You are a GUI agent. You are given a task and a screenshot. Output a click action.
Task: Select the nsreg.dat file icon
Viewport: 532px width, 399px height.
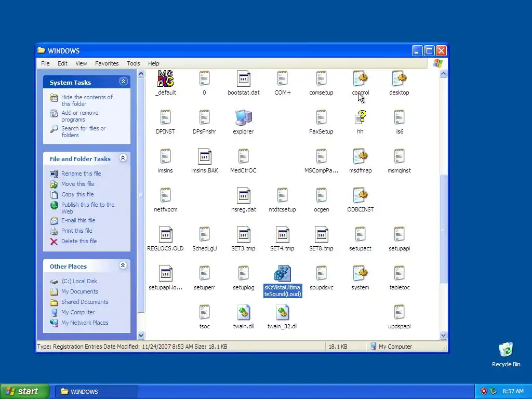click(x=244, y=195)
